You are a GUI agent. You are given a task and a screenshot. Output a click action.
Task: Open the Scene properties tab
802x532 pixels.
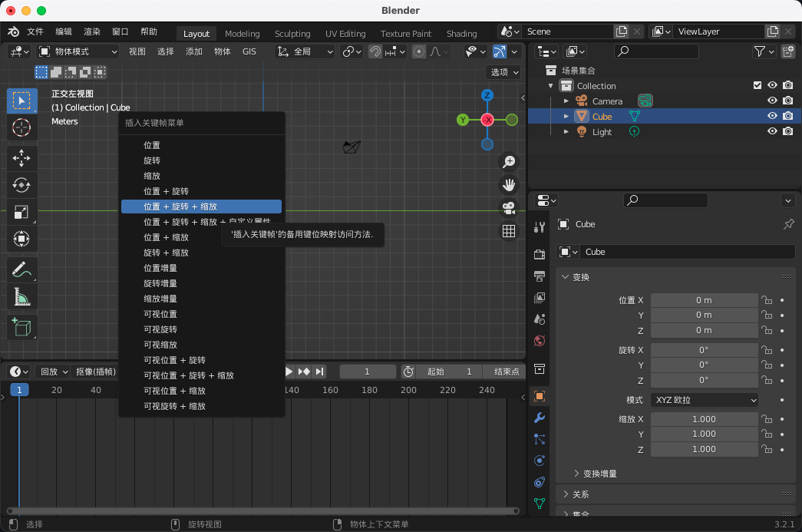(x=540, y=319)
